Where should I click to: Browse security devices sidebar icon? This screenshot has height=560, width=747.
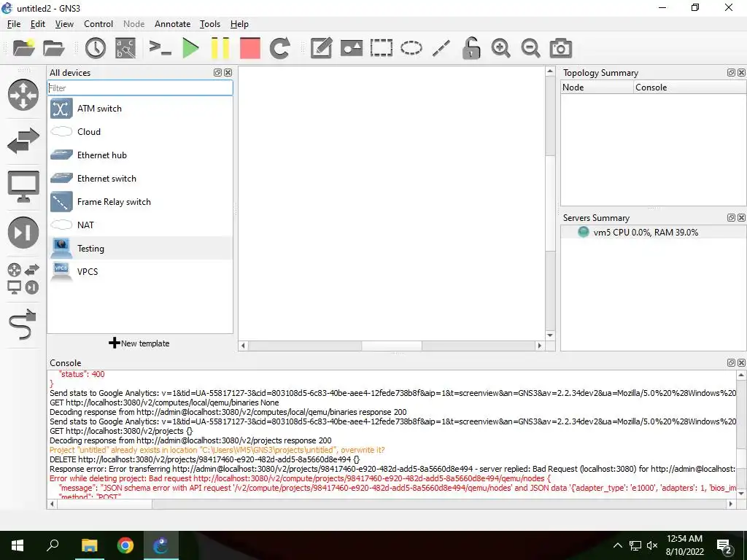click(23, 233)
